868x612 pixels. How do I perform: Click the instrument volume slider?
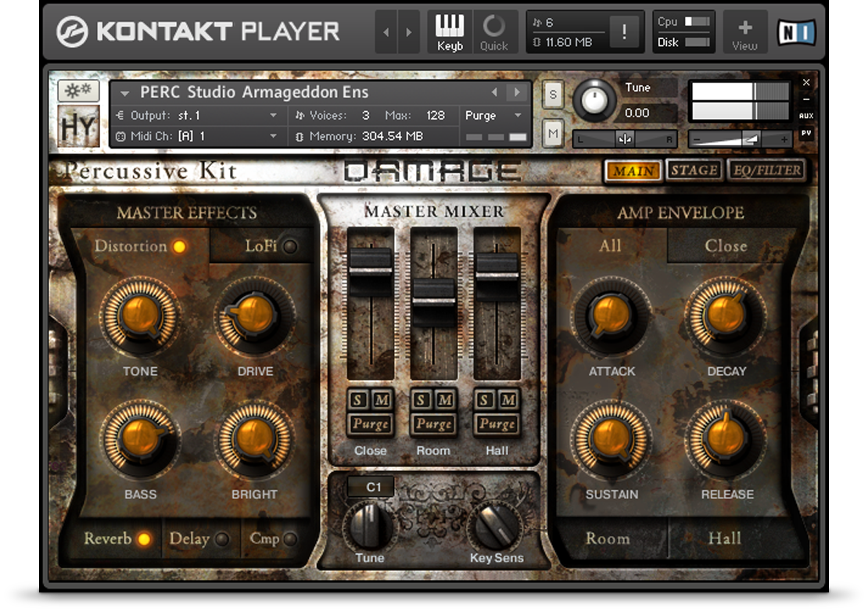[740, 139]
